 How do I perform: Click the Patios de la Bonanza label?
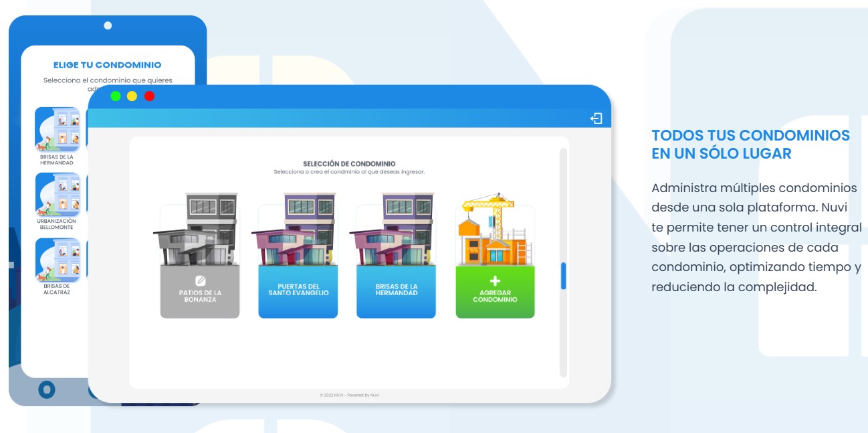pyautogui.click(x=200, y=295)
